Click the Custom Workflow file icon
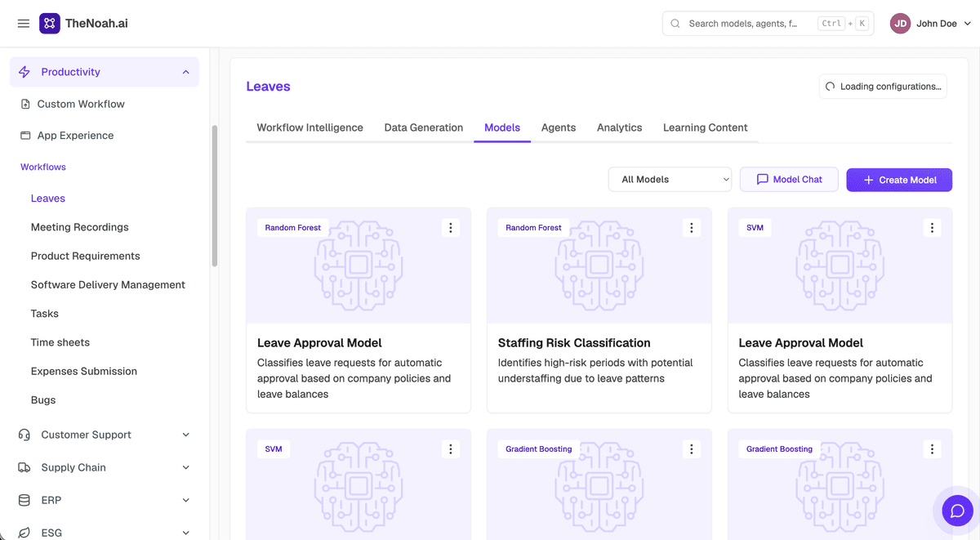 tap(25, 104)
